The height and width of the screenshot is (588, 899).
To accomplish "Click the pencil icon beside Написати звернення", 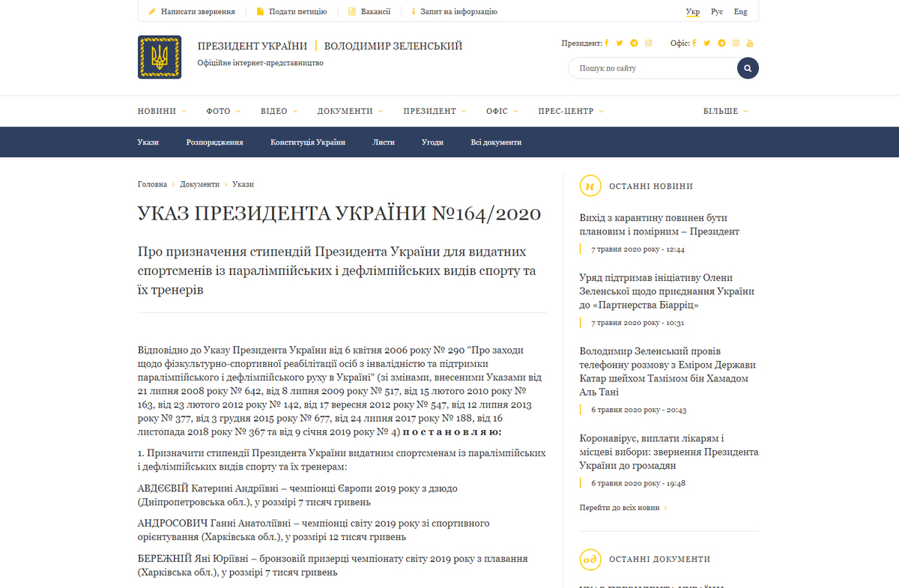I will [152, 12].
